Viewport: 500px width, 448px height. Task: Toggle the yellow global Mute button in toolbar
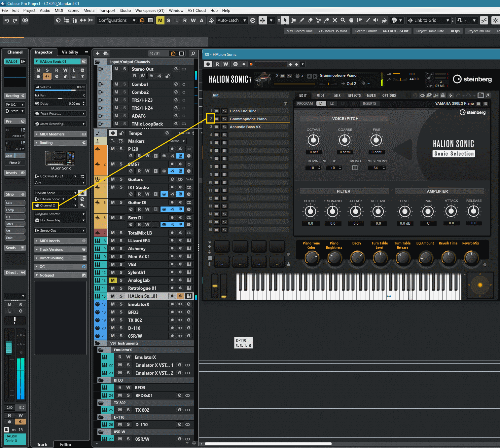click(160, 20)
